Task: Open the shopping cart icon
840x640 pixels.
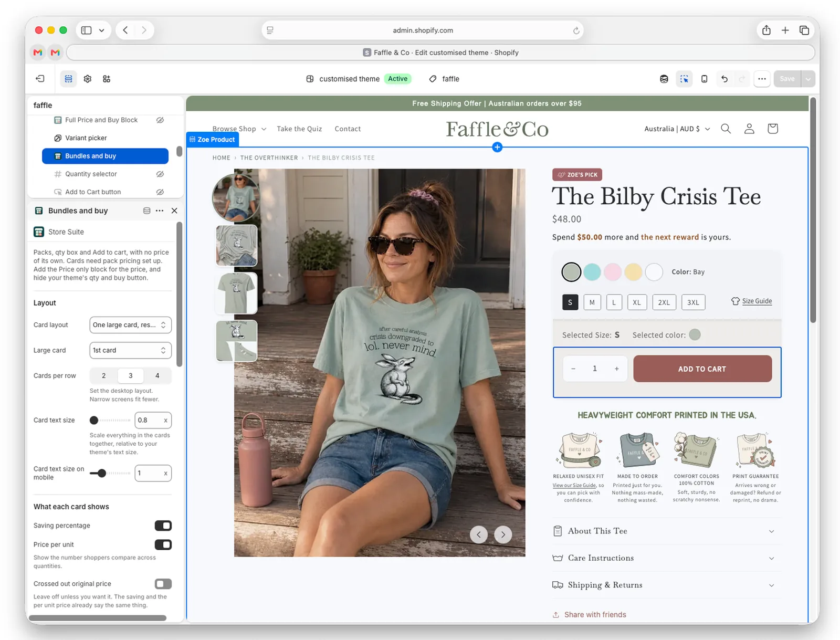Action: click(x=772, y=129)
